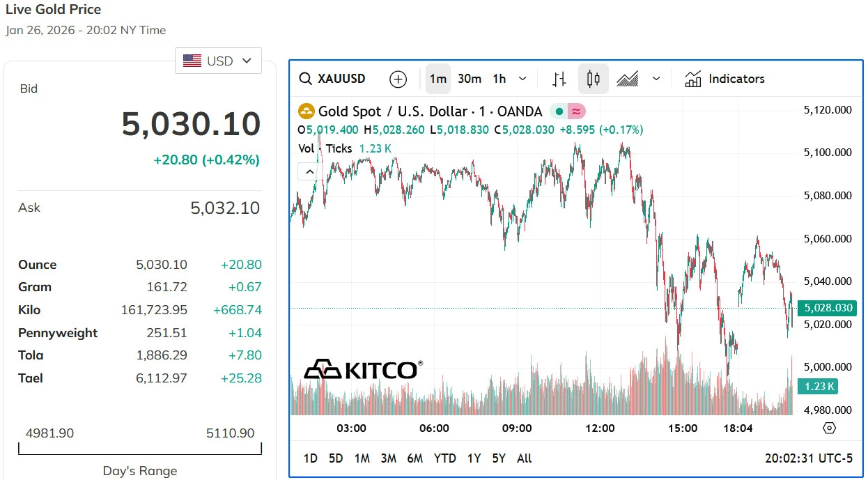
Task: Select the 1m interval button
Action: [x=437, y=79]
